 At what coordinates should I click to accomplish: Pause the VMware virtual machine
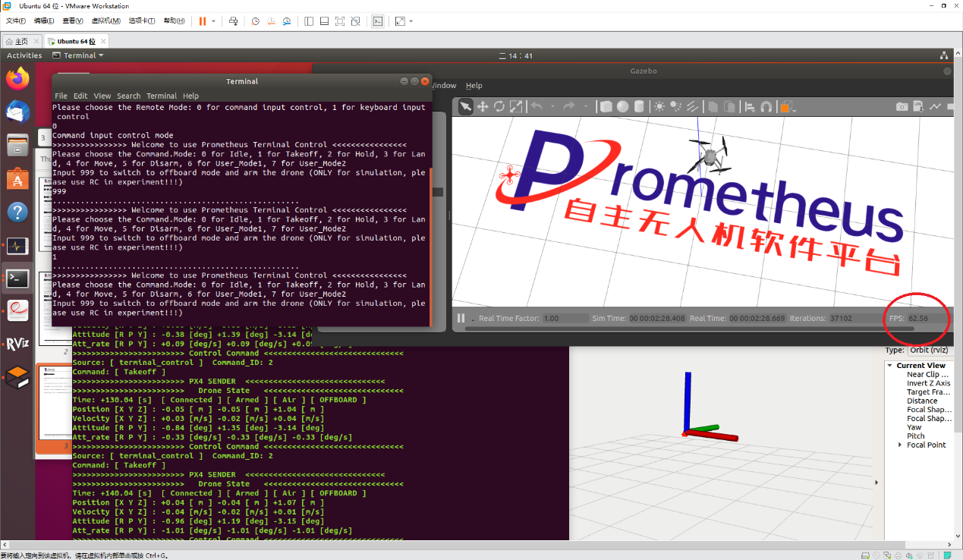point(203,21)
